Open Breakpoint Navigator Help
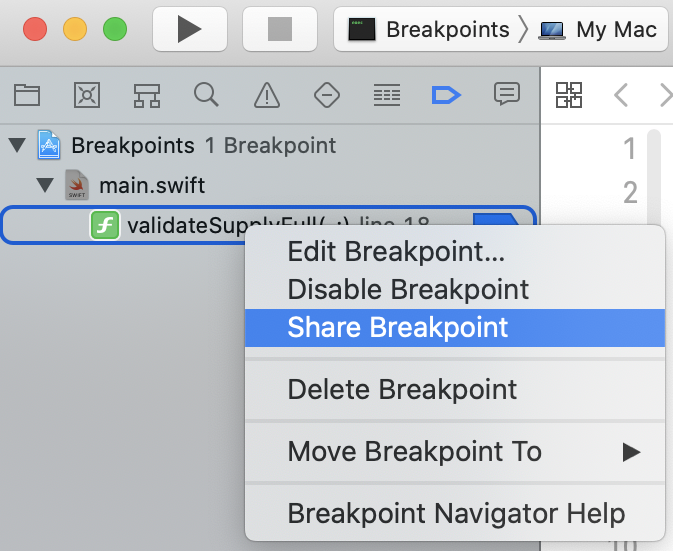This screenshot has width=673, height=551. tap(456, 514)
